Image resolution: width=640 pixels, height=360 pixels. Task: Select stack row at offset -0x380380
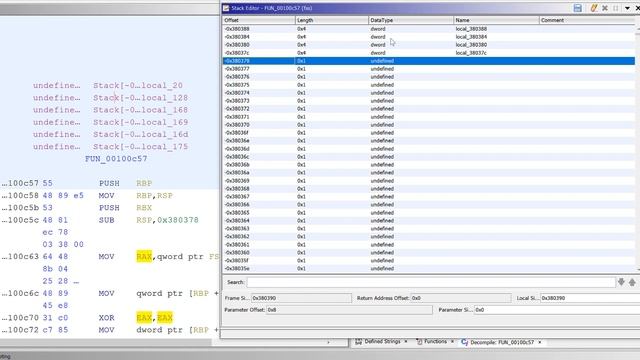[x=429, y=45]
